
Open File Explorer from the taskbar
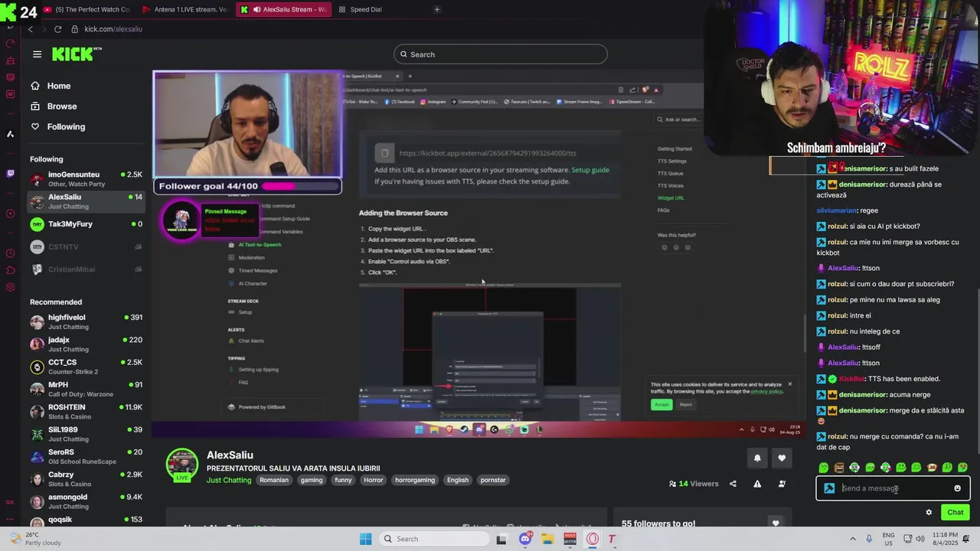547,539
